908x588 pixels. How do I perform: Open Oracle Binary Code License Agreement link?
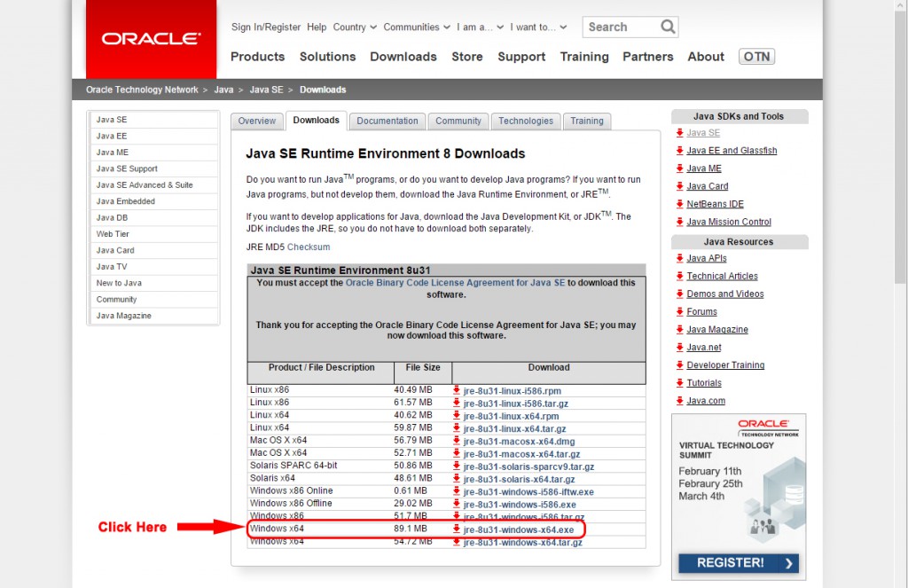[x=455, y=283]
